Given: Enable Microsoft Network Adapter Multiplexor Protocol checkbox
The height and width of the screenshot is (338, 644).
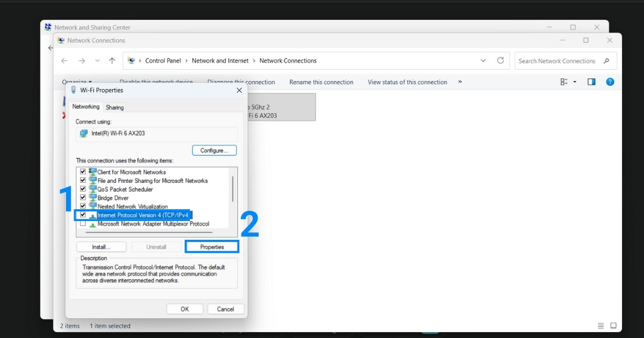Looking at the screenshot, I should (83, 224).
